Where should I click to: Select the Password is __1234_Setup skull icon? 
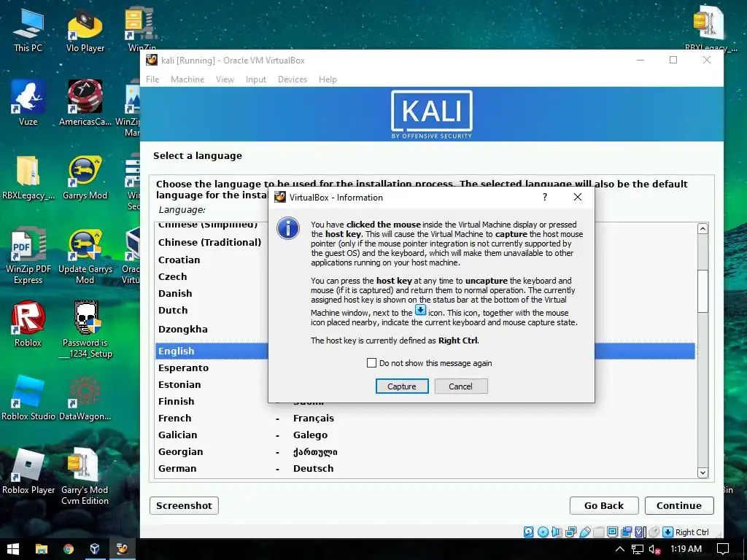pyautogui.click(x=87, y=329)
